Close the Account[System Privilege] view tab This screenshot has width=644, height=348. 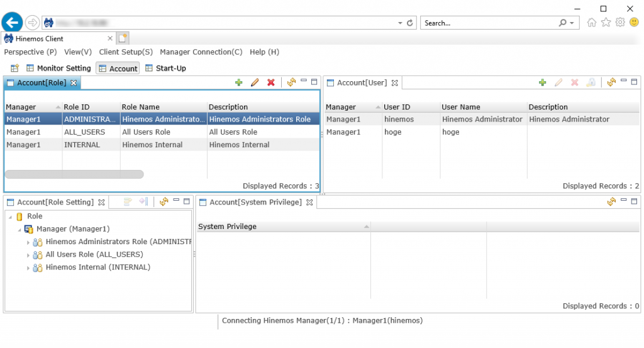point(309,203)
